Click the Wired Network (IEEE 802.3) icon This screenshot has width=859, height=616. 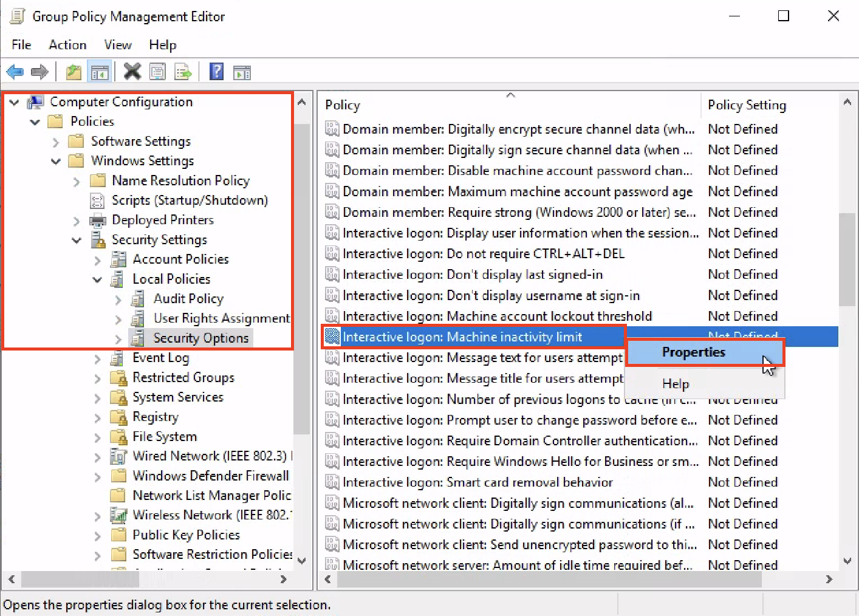pos(118,456)
